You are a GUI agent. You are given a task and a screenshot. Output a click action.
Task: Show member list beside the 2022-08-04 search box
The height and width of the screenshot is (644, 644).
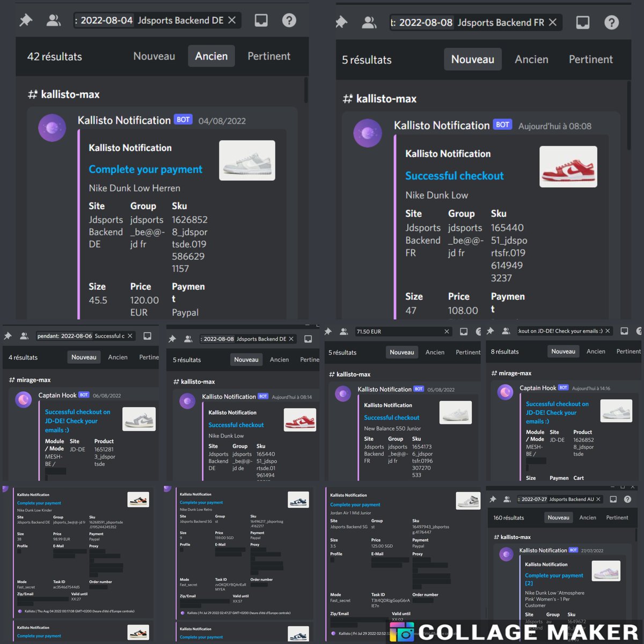[53, 20]
